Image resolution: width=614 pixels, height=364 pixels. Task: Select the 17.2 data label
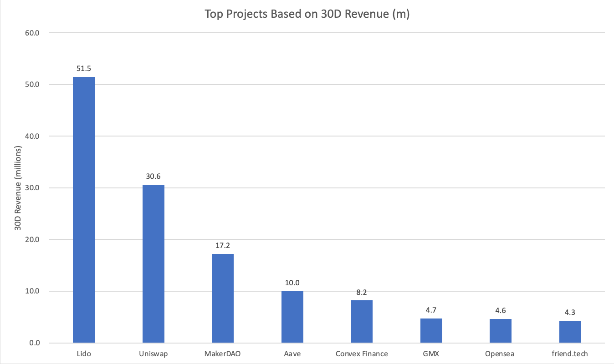[x=223, y=246]
